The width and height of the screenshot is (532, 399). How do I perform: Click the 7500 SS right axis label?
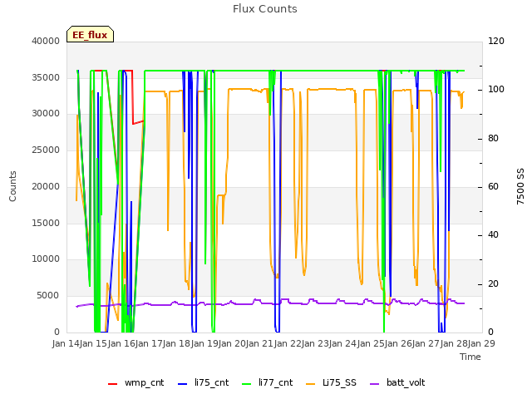pyautogui.click(x=520, y=186)
